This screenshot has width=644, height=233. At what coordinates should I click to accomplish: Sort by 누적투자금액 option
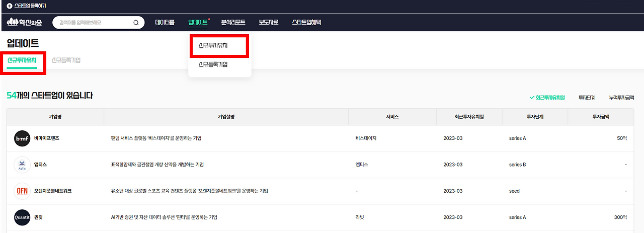click(622, 98)
